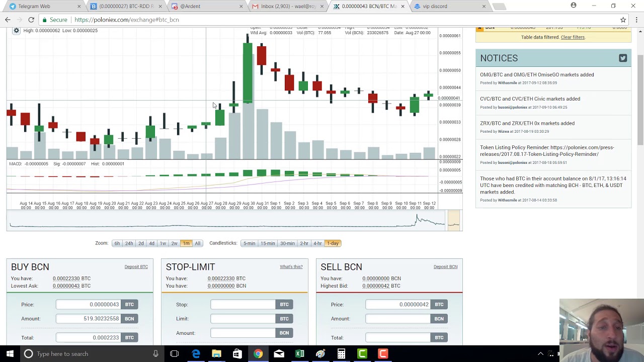Screen dimensions: 644x362
Task: Open Microsoft Store taskbar icon
Action: pyautogui.click(x=237, y=353)
